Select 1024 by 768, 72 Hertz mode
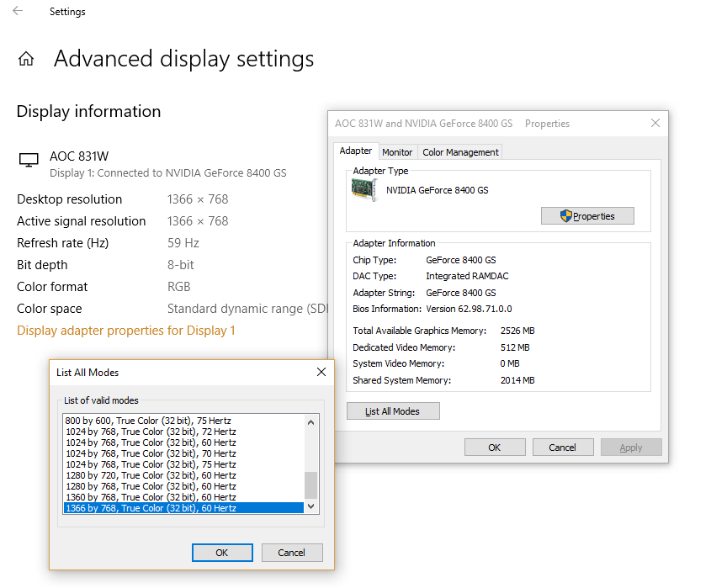Image resolution: width=711 pixels, height=588 pixels. tap(183, 432)
